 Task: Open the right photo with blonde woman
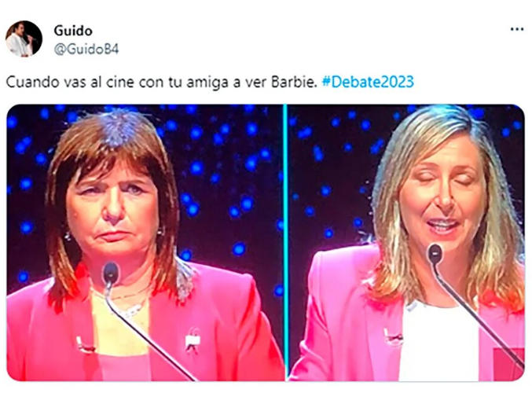click(x=406, y=242)
